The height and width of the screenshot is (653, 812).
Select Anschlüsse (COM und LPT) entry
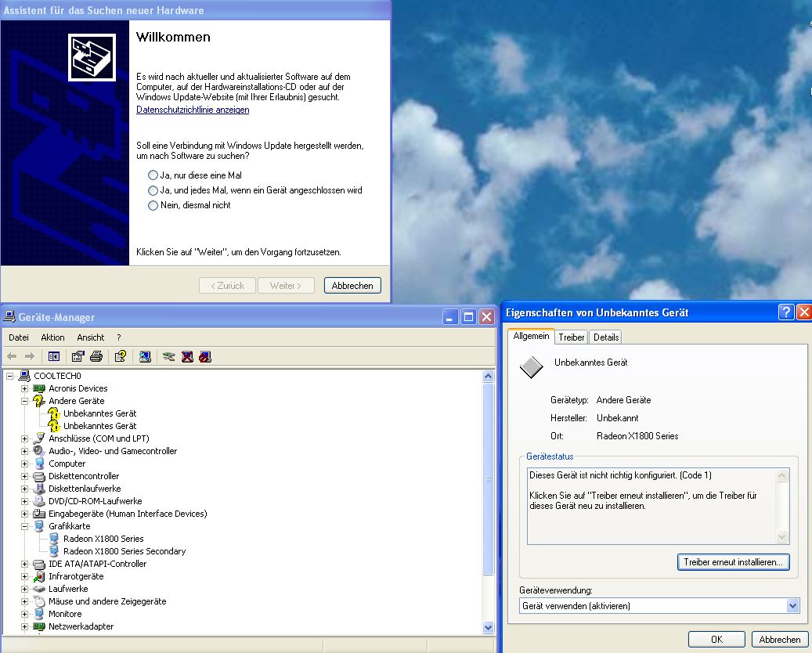pos(99,438)
